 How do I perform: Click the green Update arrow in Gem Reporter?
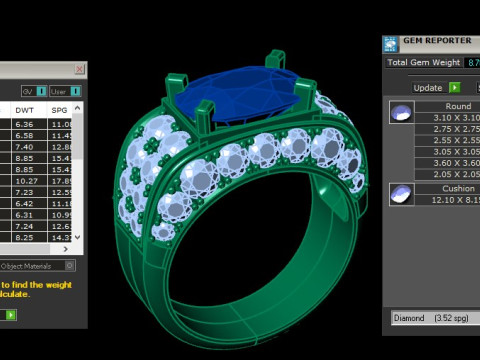coord(454,88)
